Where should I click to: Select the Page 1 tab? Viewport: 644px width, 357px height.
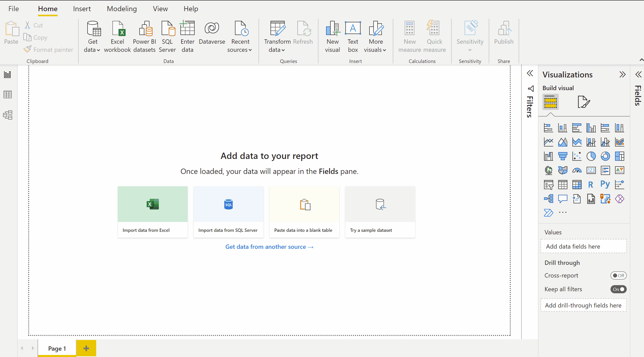(x=57, y=348)
